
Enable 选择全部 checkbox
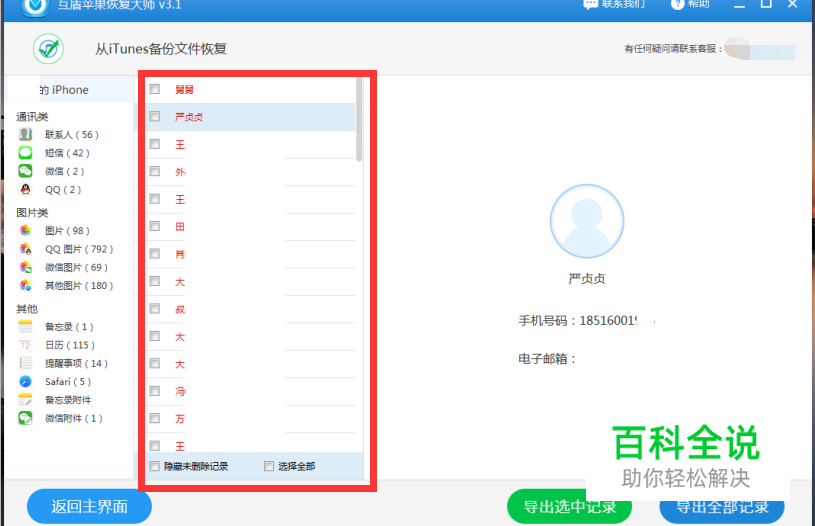click(x=269, y=466)
